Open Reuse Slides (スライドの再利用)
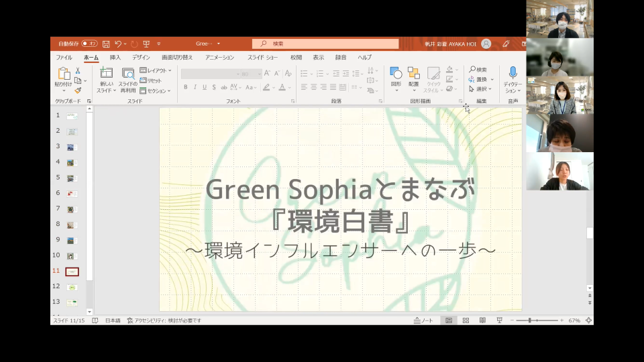Image resolution: width=644 pixels, height=362 pixels. [128, 80]
